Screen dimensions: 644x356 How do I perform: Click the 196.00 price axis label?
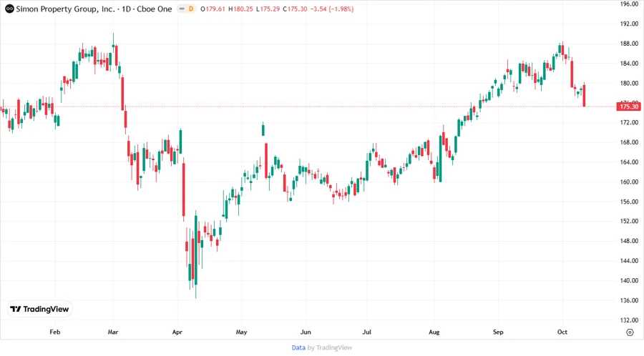click(629, 4)
